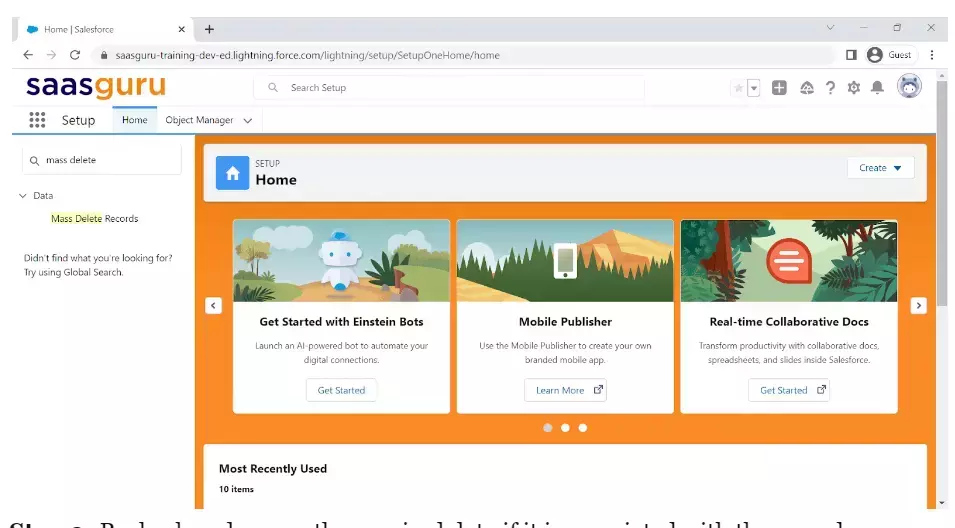Click the Real-time Collaborative Docs image
This screenshot has height=528, width=955.
click(x=789, y=261)
